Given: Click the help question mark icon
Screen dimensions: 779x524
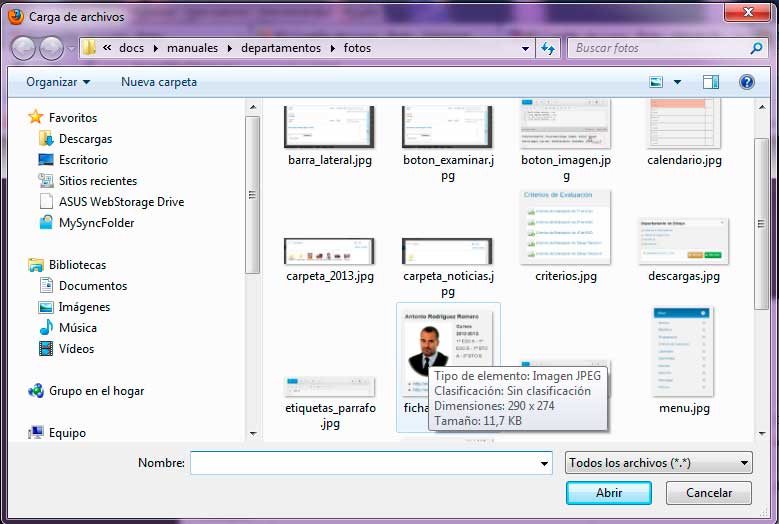Looking at the screenshot, I should [746, 82].
